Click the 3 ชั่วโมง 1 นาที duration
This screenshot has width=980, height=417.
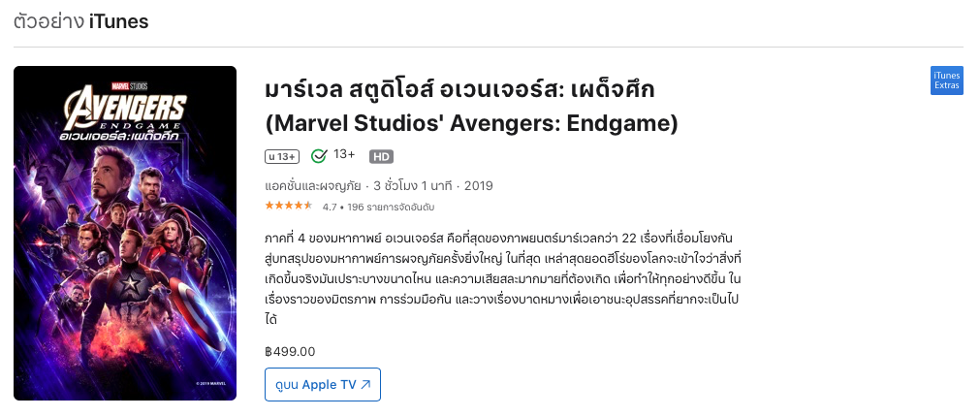point(412,185)
